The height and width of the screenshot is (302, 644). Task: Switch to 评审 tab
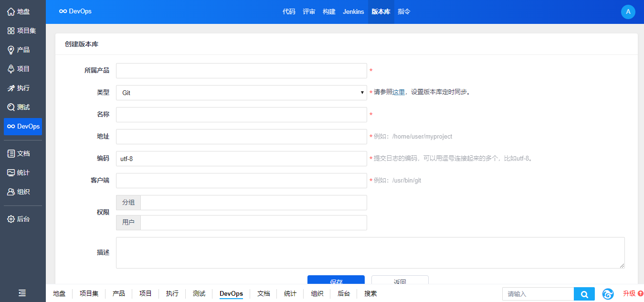pyautogui.click(x=309, y=11)
